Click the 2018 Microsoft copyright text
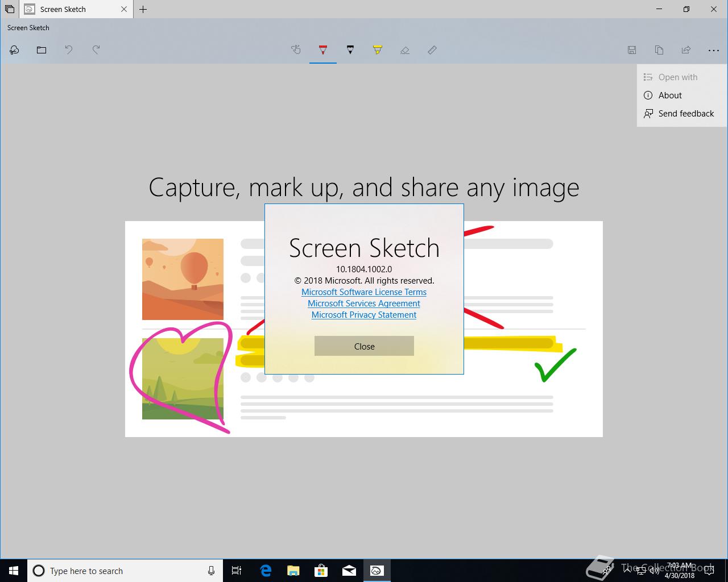 [364, 281]
